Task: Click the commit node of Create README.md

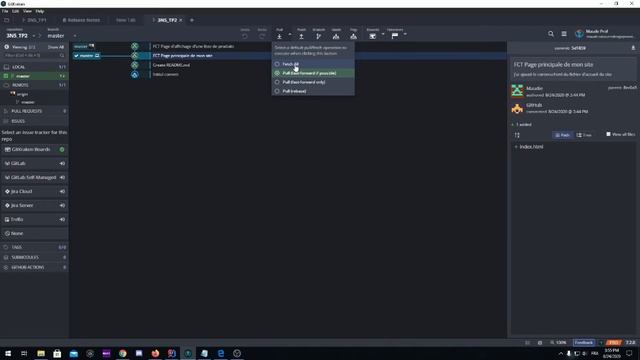Action: click(135, 65)
